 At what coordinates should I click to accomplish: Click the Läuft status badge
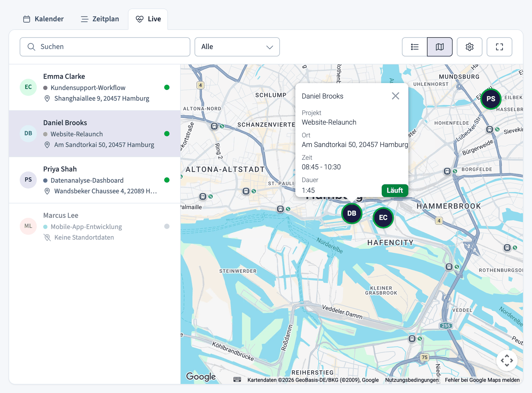(395, 190)
